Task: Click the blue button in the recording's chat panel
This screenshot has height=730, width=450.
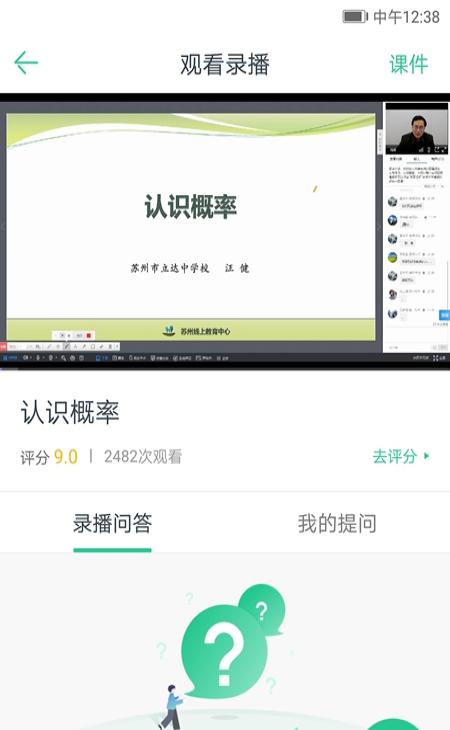Action: (x=445, y=315)
